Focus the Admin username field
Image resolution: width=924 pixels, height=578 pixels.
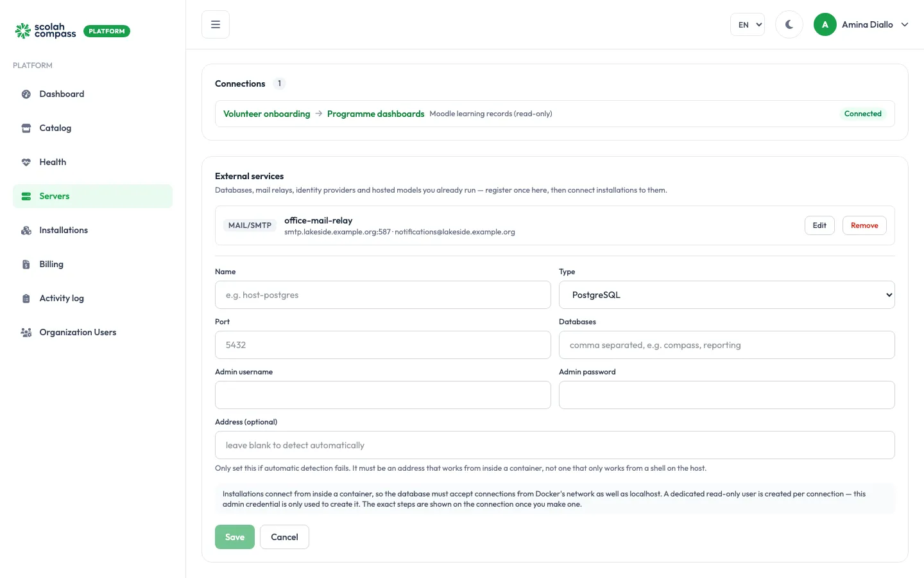pos(383,395)
